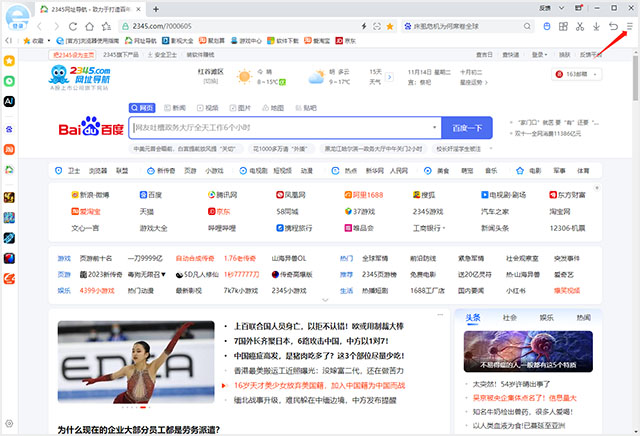This screenshot has width=640, height=436.
Task: Open the 阿里1688 link
Action: (364, 195)
